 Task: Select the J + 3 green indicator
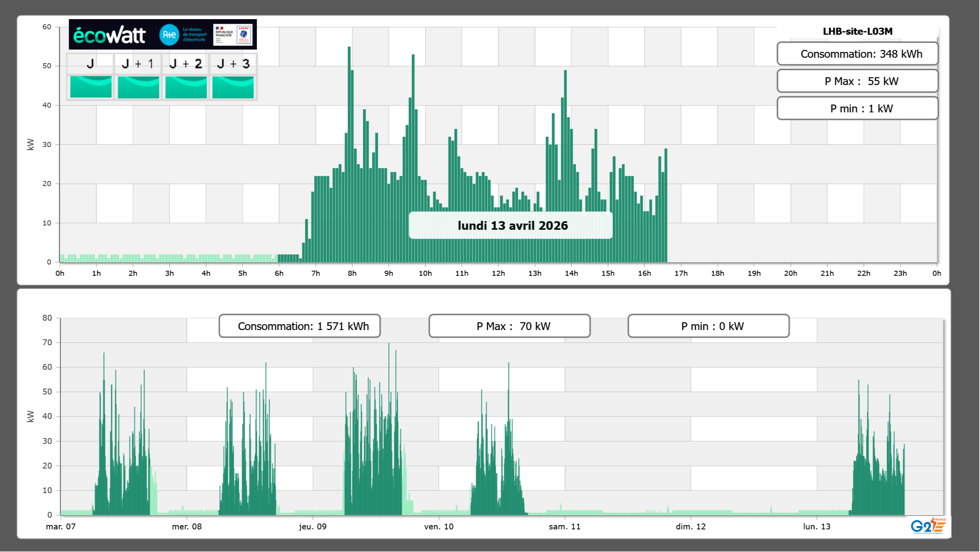[233, 87]
